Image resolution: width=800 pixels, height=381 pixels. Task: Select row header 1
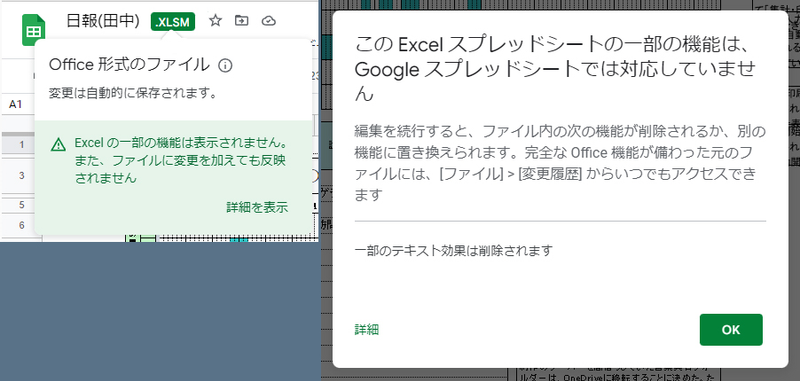click(21, 145)
